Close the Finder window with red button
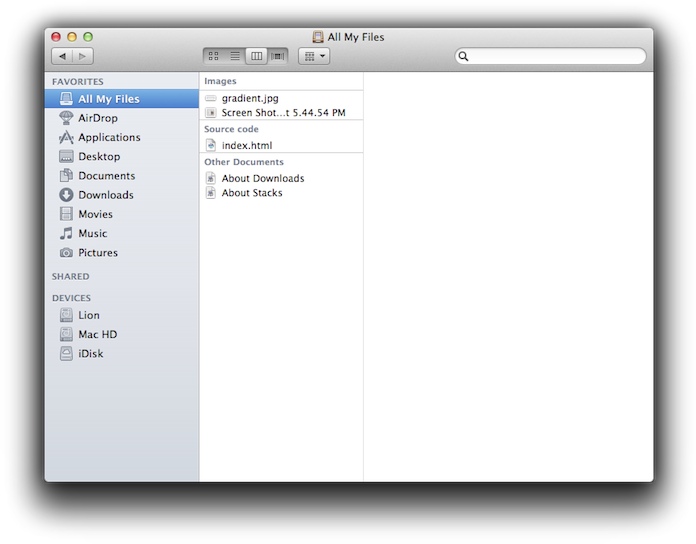 click(x=56, y=37)
